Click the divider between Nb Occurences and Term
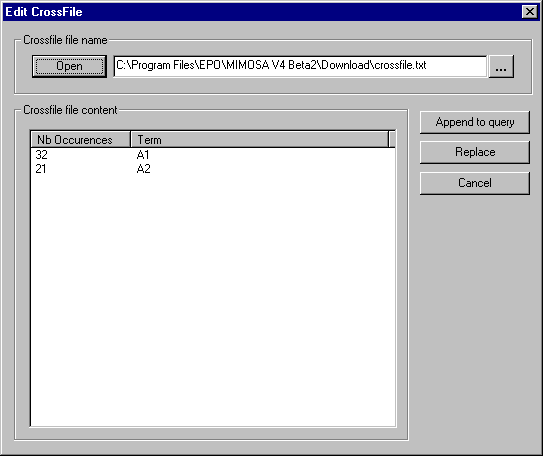 click(x=131, y=140)
